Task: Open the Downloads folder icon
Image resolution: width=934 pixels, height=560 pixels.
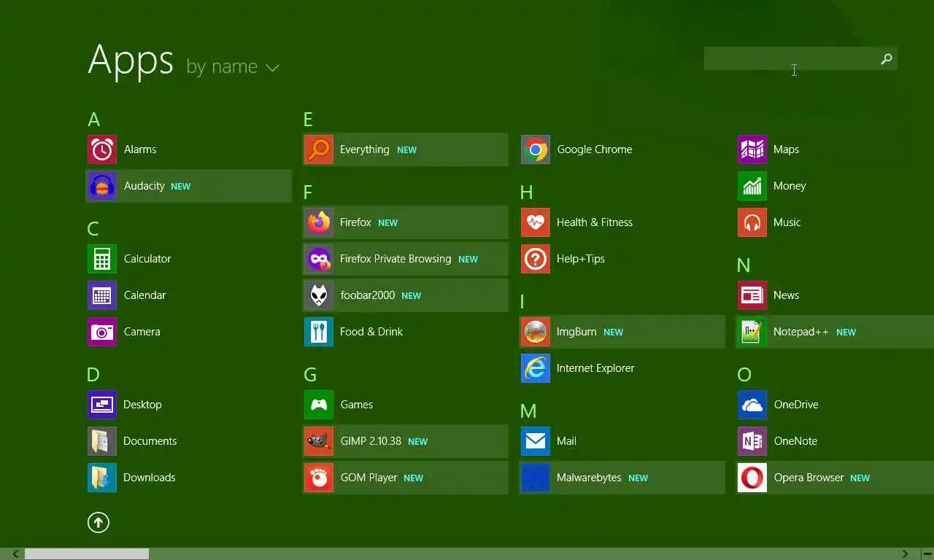Action: pos(102,478)
